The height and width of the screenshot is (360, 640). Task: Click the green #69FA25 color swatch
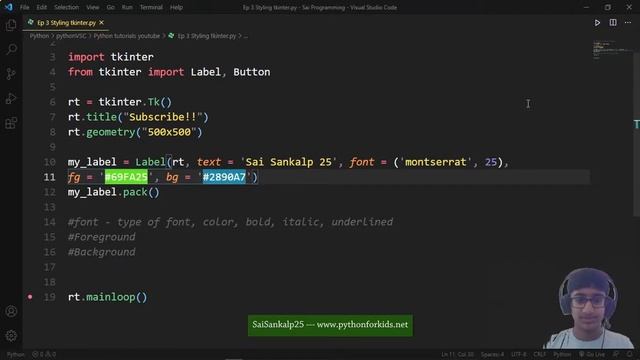126,177
